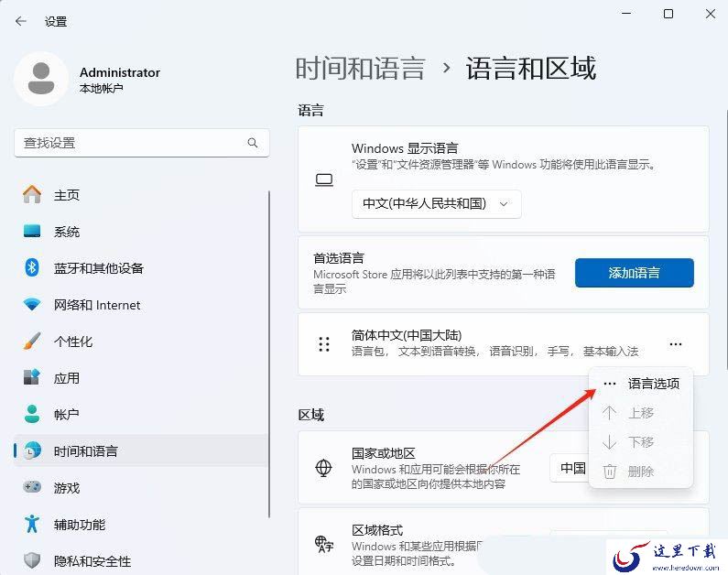The width and height of the screenshot is (728, 575).
Task: Click the 语言和区域 page title
Action: pos(531,69)
